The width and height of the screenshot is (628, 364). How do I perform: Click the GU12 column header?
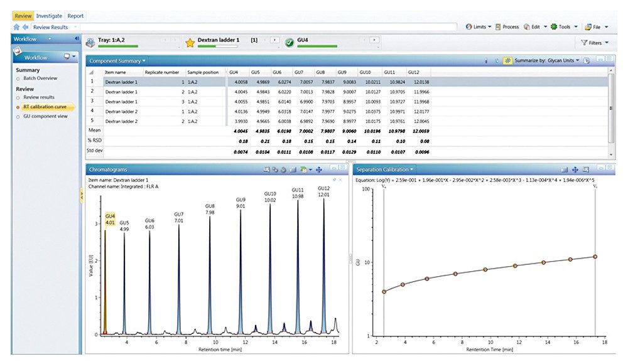click(418, 72)
